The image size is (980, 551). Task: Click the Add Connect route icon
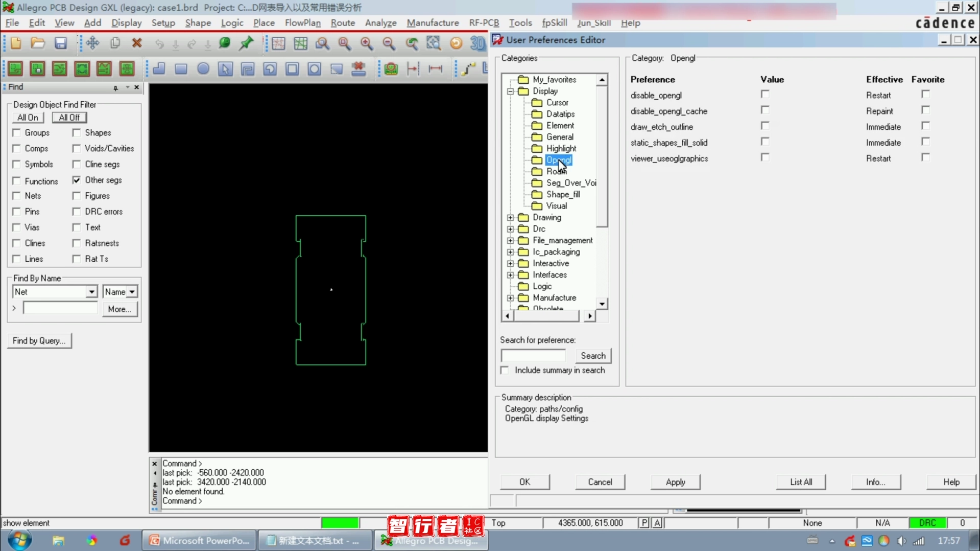pyautogui.click(x=468, y=69)
